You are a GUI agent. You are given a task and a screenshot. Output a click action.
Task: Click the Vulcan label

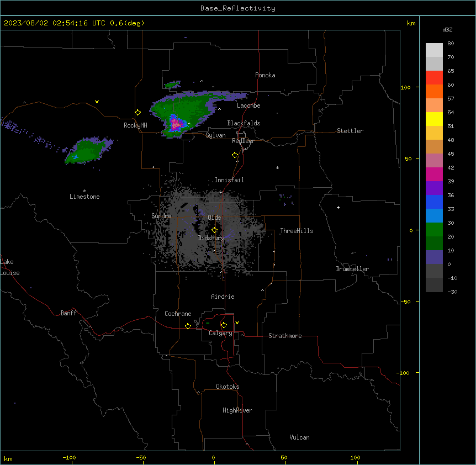[x=299, y=437]
